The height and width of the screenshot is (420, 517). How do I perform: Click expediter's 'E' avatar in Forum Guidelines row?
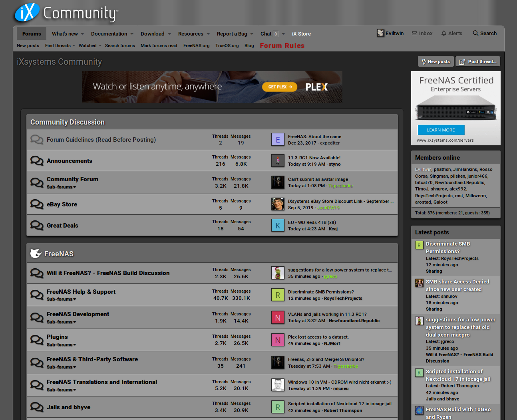[x=278, y=140]
